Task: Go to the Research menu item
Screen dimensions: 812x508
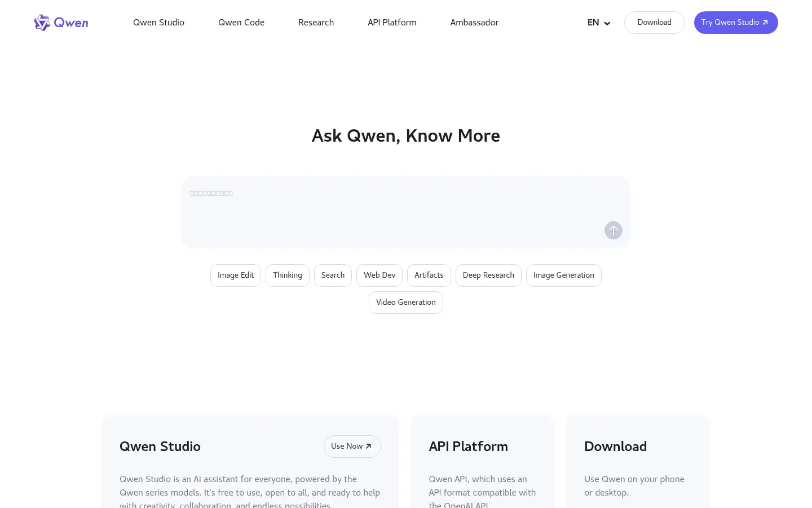Action: 316,23
